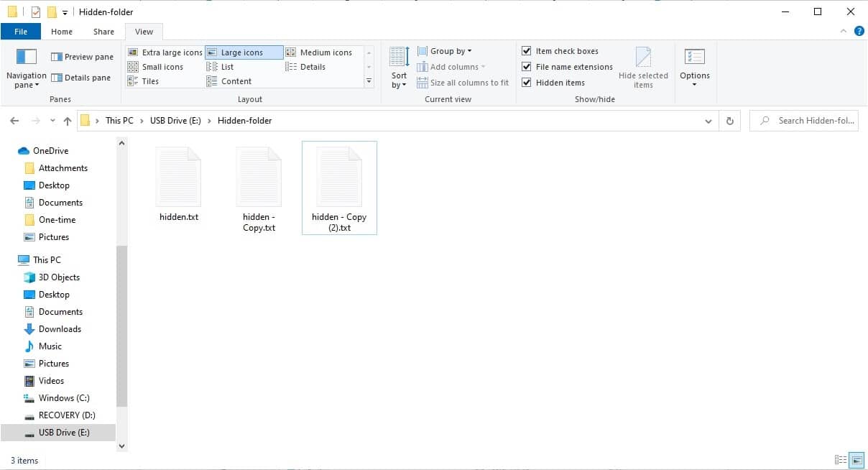Click inside the Search Hidden-folder box
868x470 pixels.
coord(803,120)
